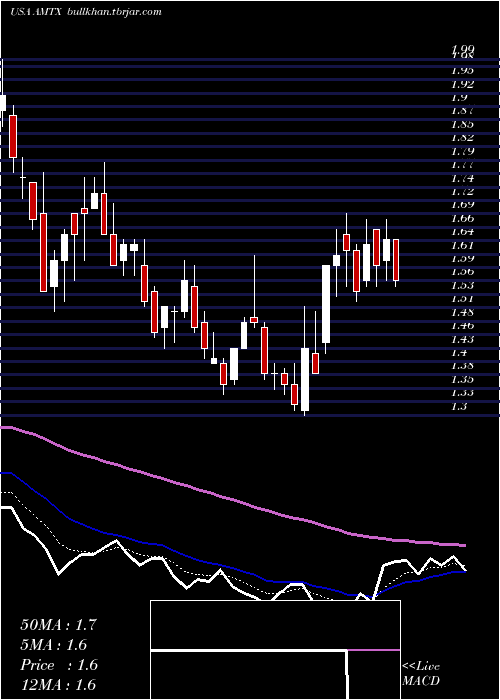
Task: Click the 1.38 price axis label
Action: click(x=462, y=366)
